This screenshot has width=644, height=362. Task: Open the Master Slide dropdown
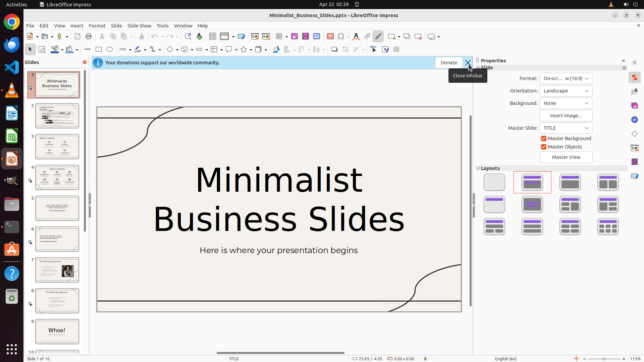click(566, 128)
